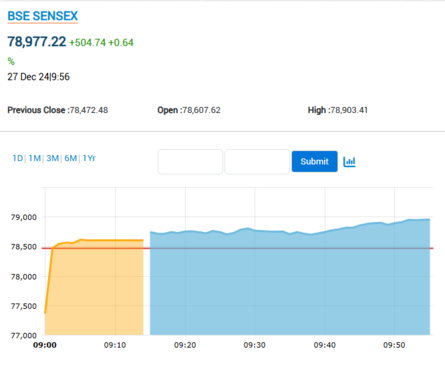The width and height of the screenshot is (445, 373).
Task: Click the change value +504.74
Action: (x=87, y=43)
